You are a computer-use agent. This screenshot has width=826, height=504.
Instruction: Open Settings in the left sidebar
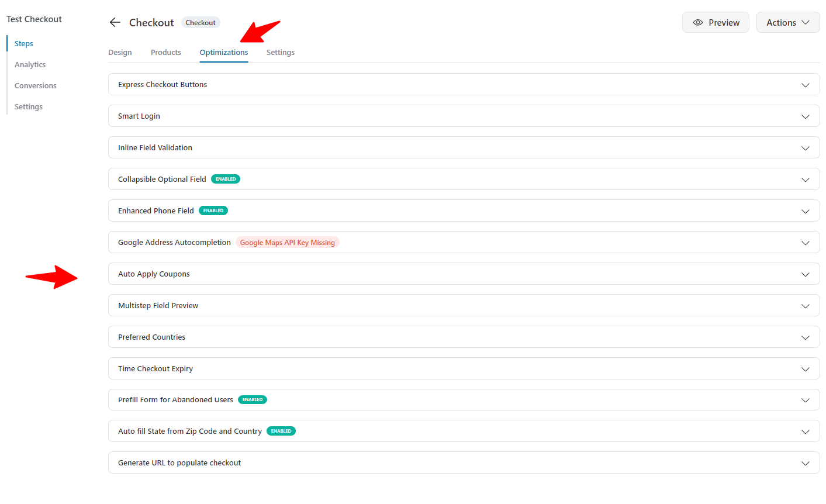[29, 106]
